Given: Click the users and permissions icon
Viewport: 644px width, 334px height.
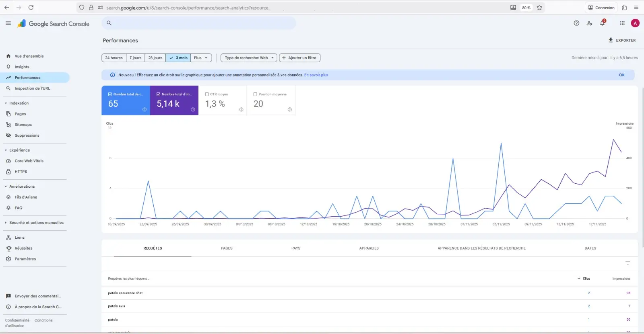Looking at the screenshot, I should click(x=589, y=23).
